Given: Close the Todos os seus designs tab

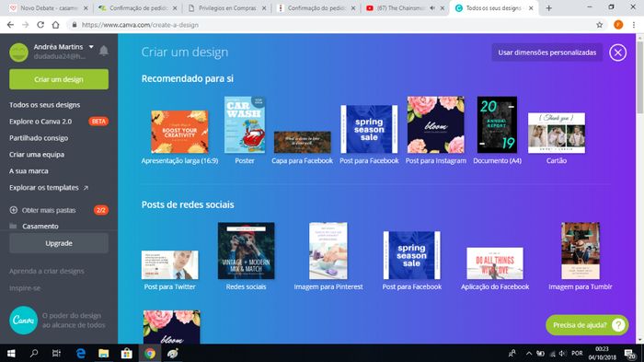Looking at the screenshot, I should pyautogui.click(x=531, y=7).
